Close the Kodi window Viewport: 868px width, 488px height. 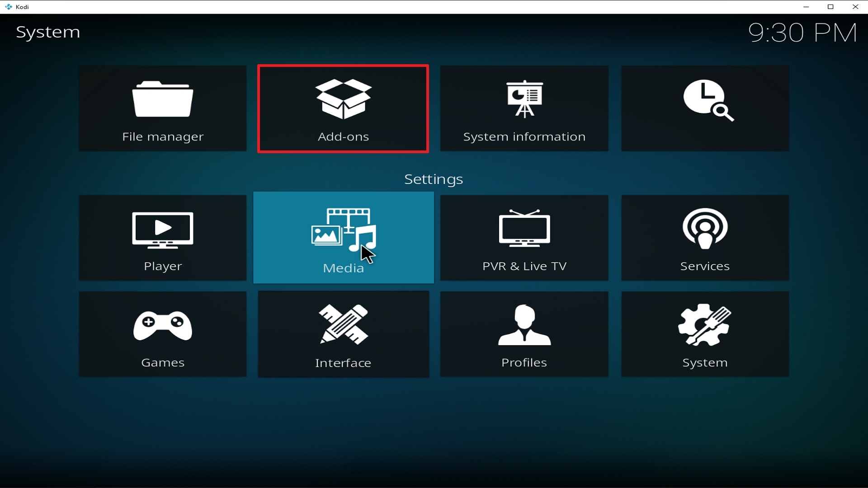pos(855,7)
